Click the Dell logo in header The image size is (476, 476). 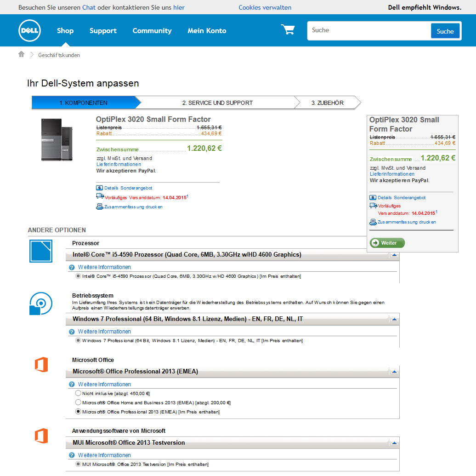click(30, 31)
